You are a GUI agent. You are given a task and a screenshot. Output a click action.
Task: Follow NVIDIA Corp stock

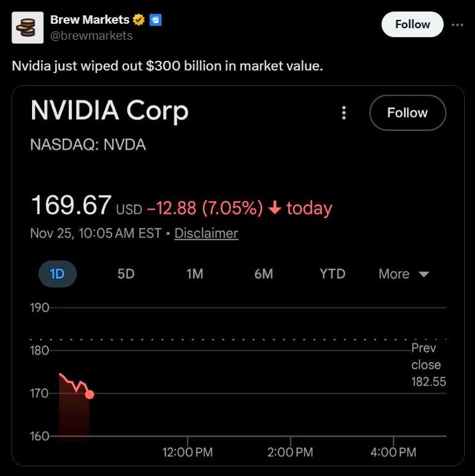(x=407, y=113)
